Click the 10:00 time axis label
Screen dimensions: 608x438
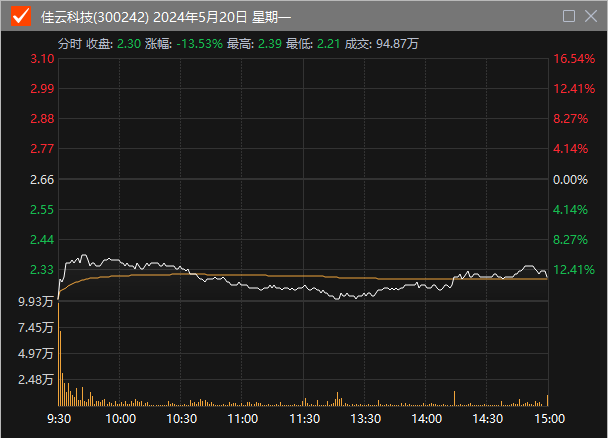[x=121, y=419]
